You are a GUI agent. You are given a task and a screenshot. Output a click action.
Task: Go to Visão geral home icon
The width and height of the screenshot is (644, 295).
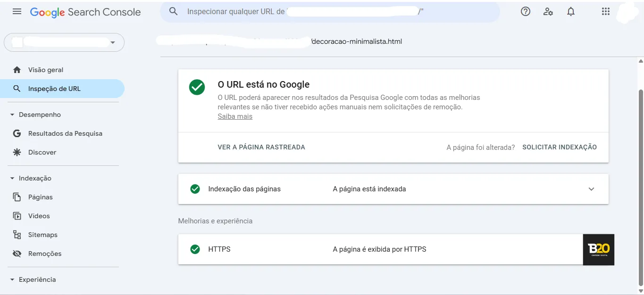tap(17, 70)
